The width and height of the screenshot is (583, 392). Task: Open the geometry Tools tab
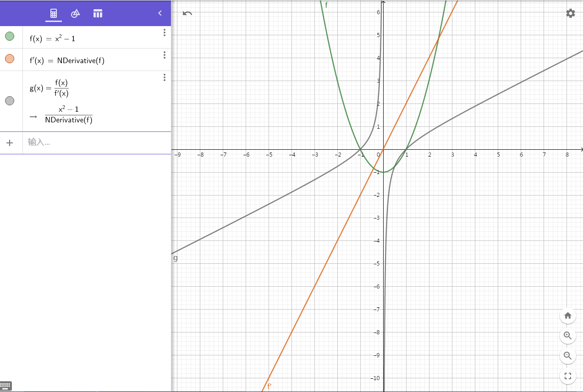tap(76, 13)
